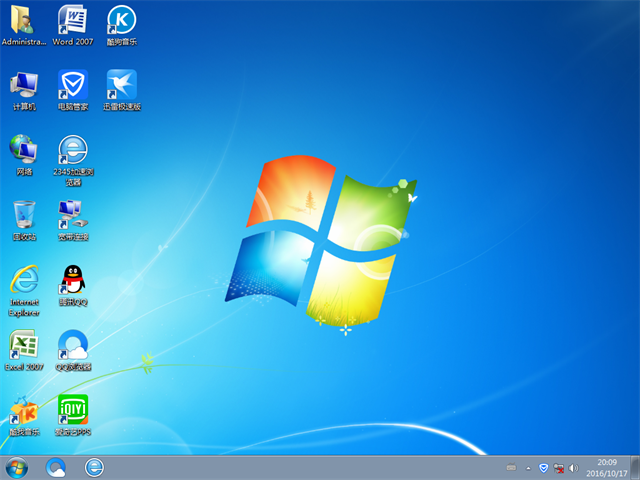This screenshot has height=480, width=640.
Task: Open the Tencent QQ penguin shortcut
Action: click(72, 280)
